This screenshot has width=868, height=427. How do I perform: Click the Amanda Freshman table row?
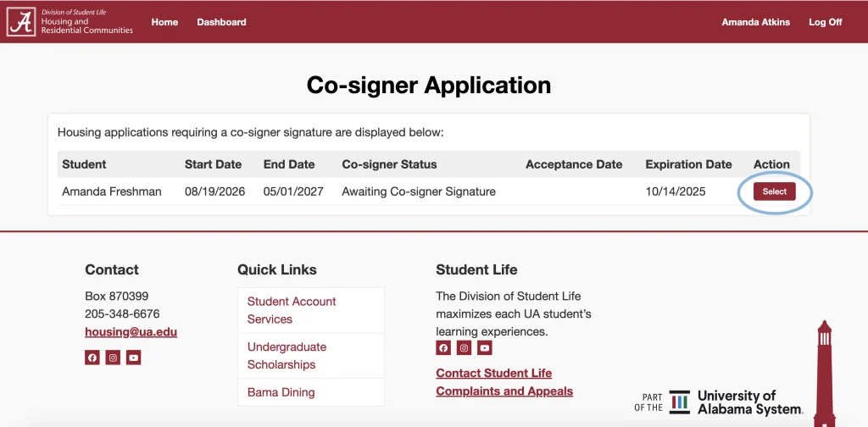coord(112,191)
